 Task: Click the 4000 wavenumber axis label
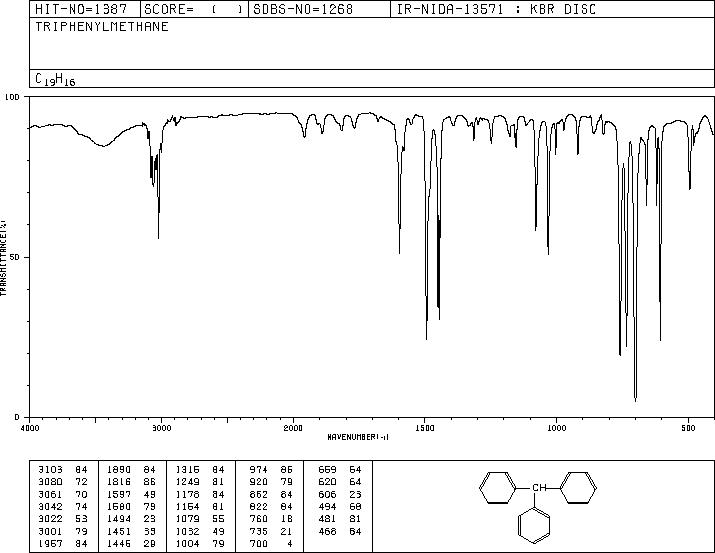point(30,428)
